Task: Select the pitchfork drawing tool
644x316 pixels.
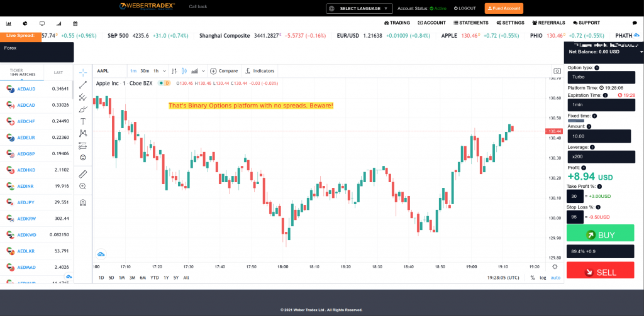Action: click(83, 97)
